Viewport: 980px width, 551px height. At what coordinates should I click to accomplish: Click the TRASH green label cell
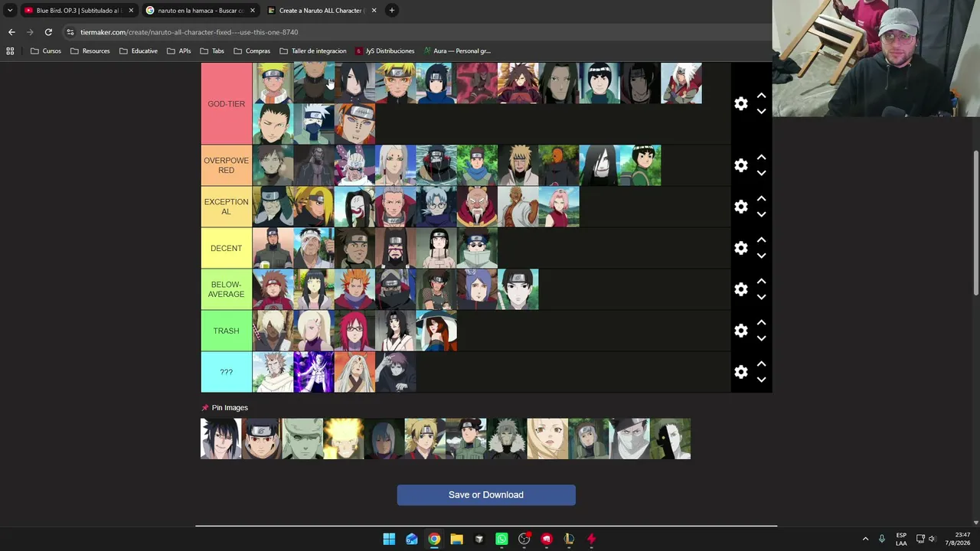pos(227,331)
